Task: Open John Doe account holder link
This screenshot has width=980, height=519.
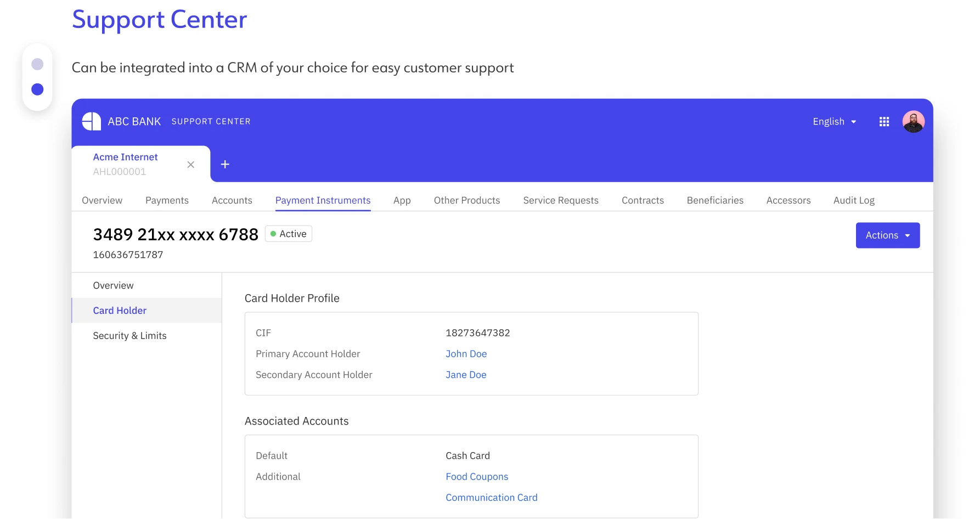Action: click(466, 354)
